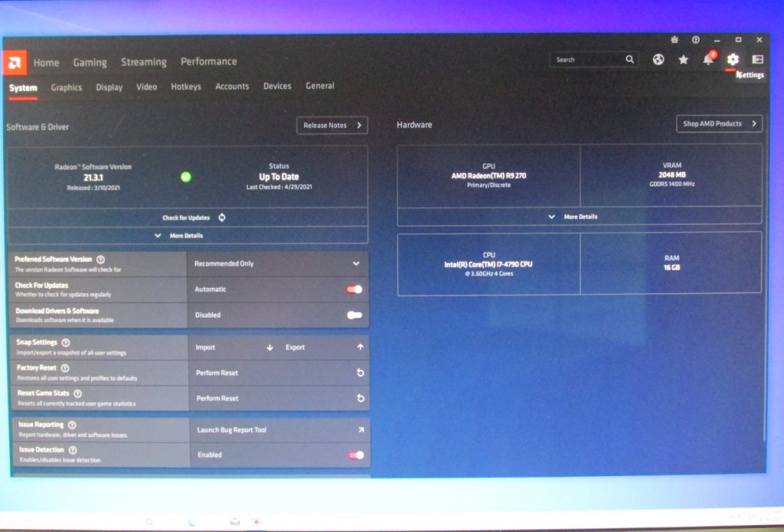Screen dimensions: 784x532
Task: Launch the Bug Report Tool
Action: click(x=280, y=430)
